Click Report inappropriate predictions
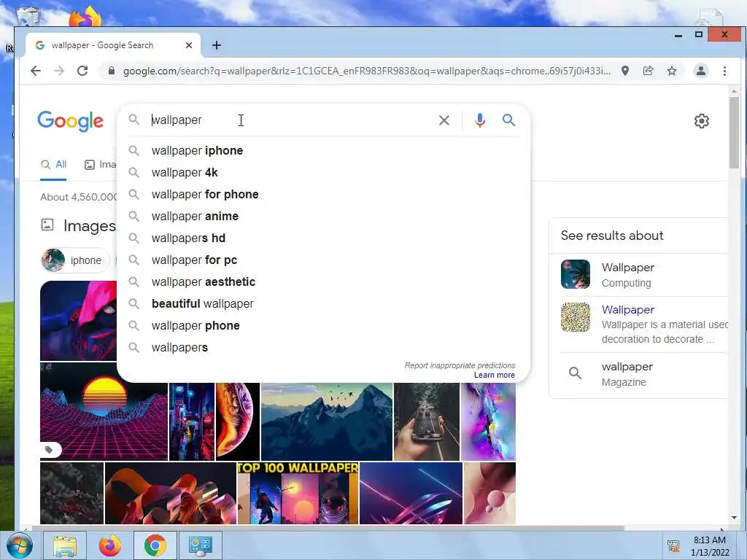Image resolution: width=747 pixels, height=560 pixels. (460, 365)
